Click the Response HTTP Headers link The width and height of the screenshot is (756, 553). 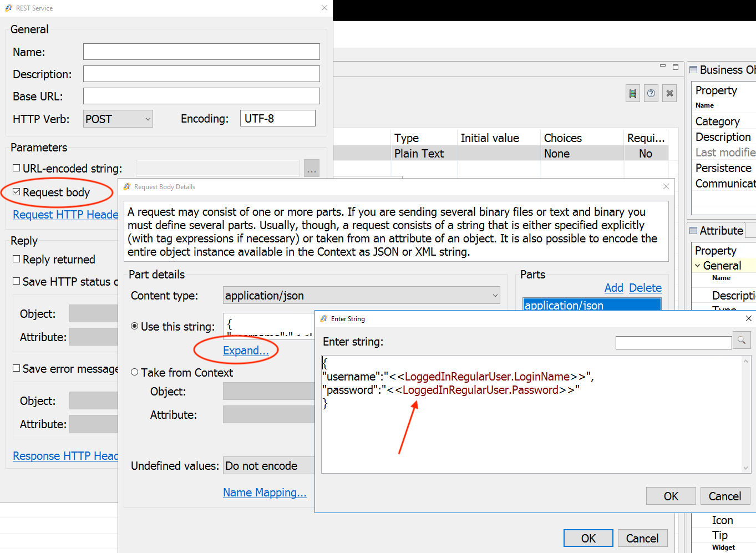[x=65, y=456]
